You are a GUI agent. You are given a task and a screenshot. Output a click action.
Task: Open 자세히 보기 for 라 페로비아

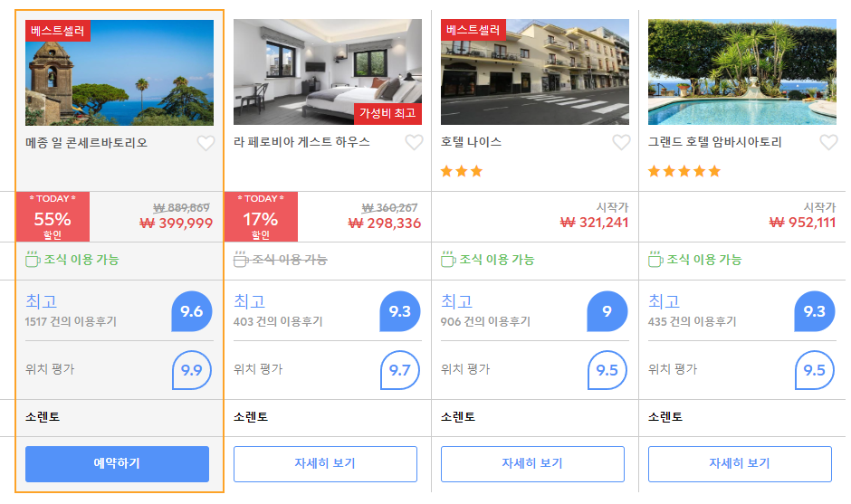tap(325, 464)
